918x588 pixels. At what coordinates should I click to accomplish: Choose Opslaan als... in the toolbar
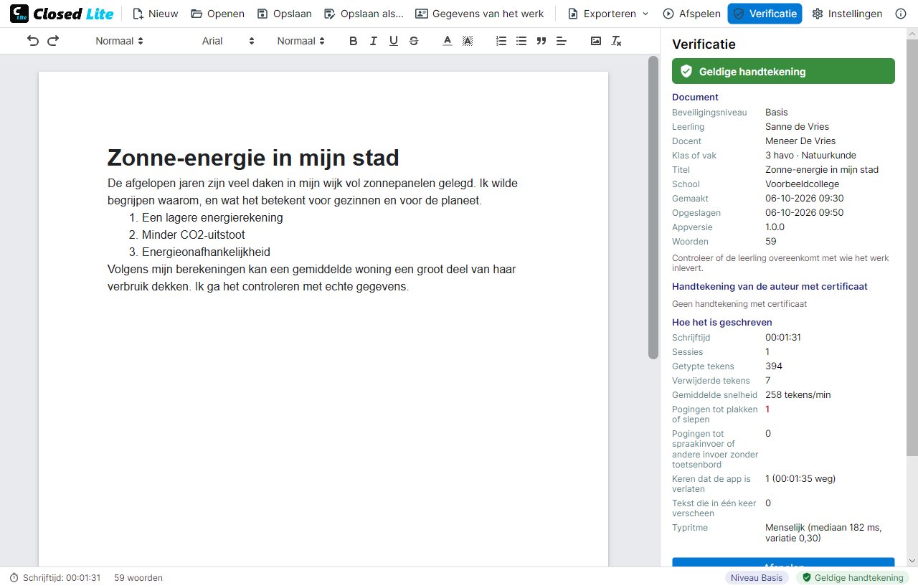pyautogui.click(x=364, y=14)
